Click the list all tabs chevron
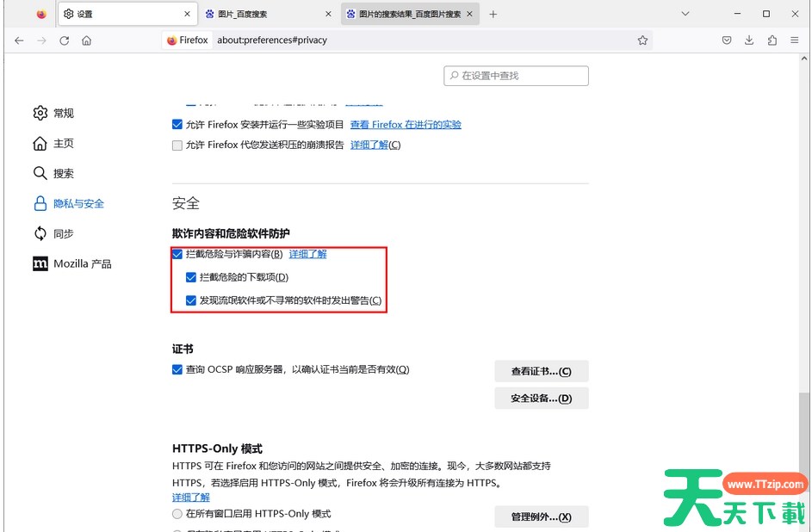The height and width of the screenshot is (532, 812). tap(685, 14)
